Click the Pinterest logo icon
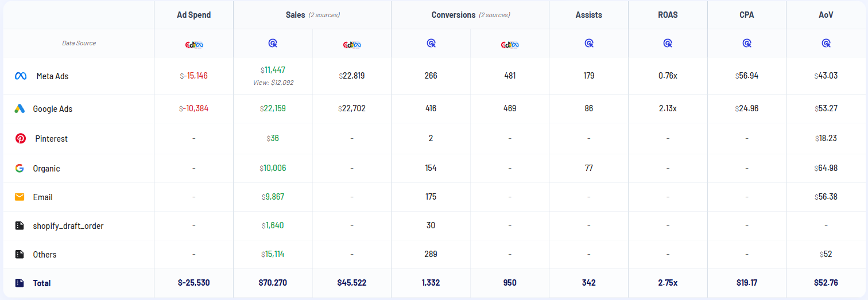The width and height of the screenshot is (868, 300). click(x=21, y=138)
